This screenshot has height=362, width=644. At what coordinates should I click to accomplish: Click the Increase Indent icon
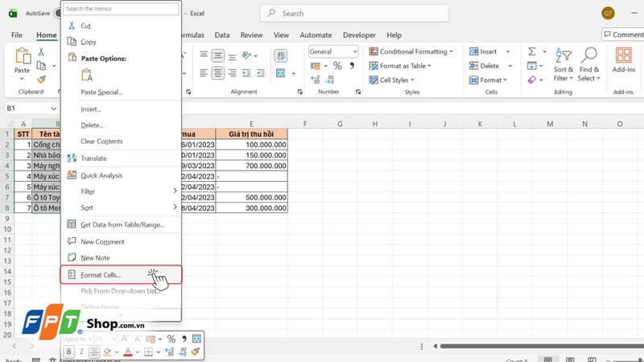pos(260,73)
